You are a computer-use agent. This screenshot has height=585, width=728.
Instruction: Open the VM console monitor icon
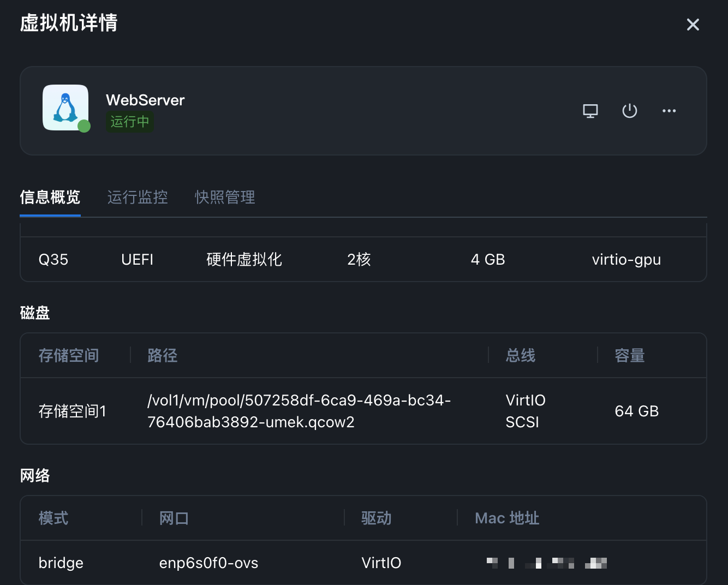point(590,111)
